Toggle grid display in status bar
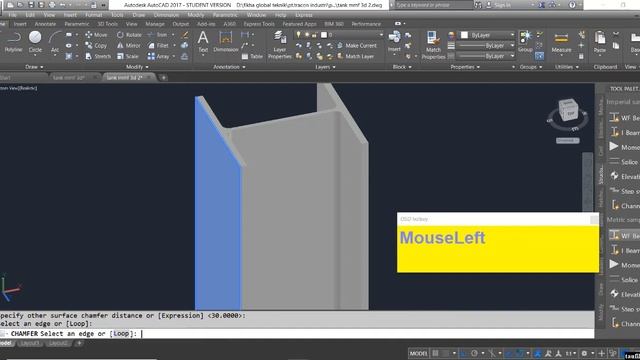 click(436, 353)
